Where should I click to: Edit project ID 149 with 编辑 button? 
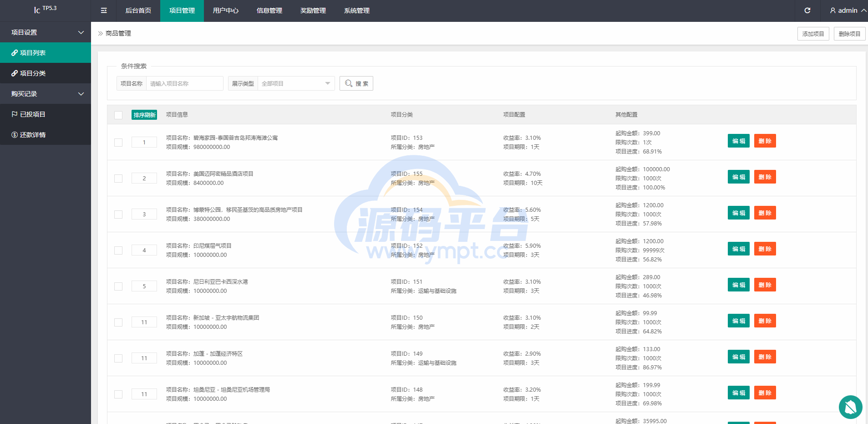point(738,357)
